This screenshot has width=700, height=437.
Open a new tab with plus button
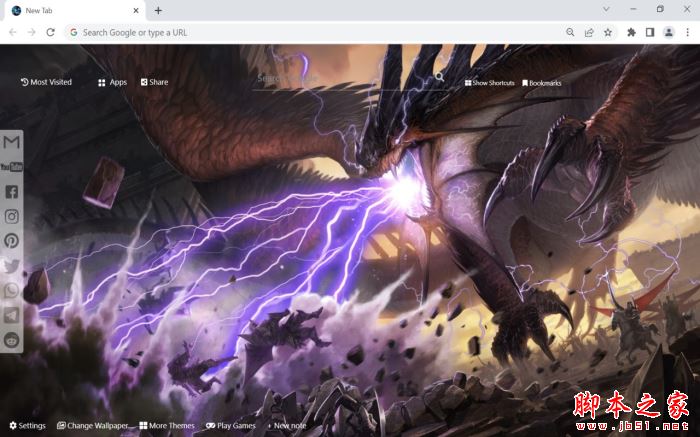click(158, 10)
